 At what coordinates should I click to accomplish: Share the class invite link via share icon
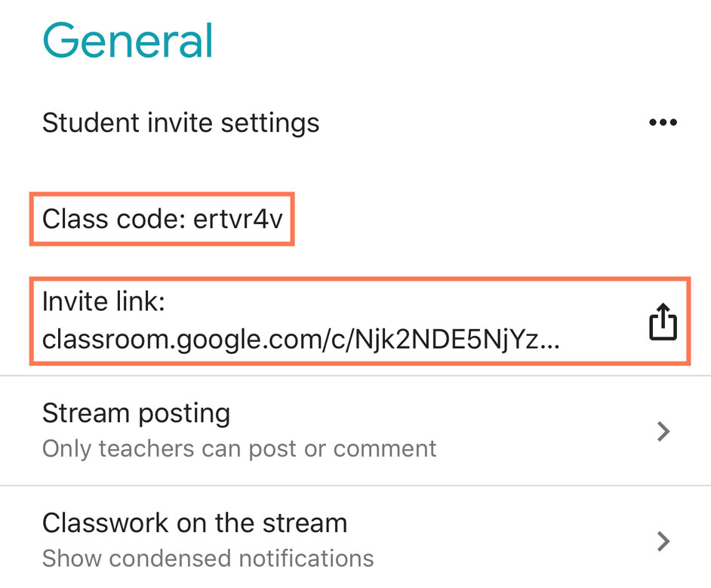tap(662, 321)
